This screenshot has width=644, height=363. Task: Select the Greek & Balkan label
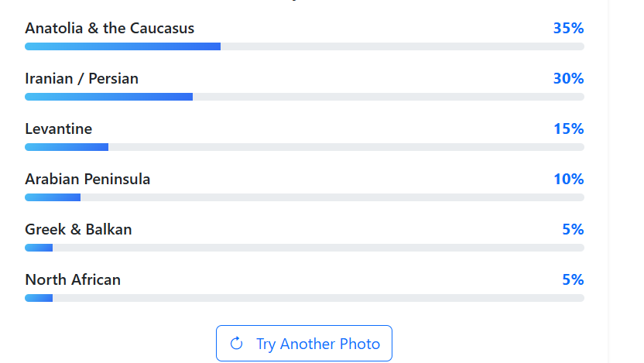[x=78, y=230]
